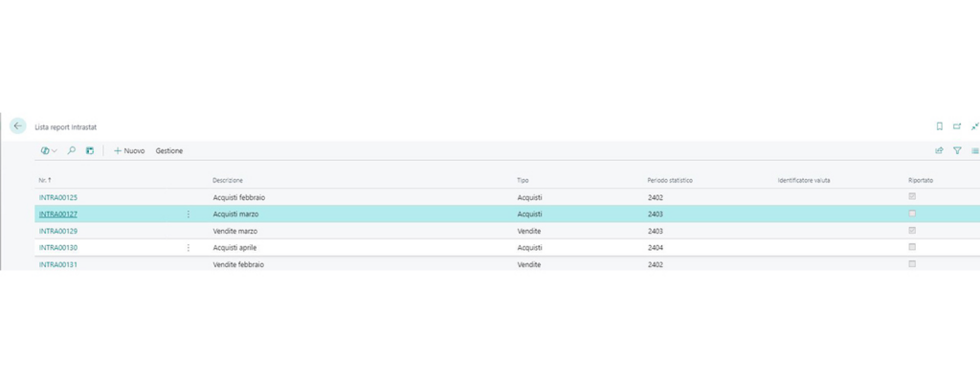Viewport: 980px width, 383px height.
Task: Open row options menu for INTRA00130
Action: click(189, 248)
